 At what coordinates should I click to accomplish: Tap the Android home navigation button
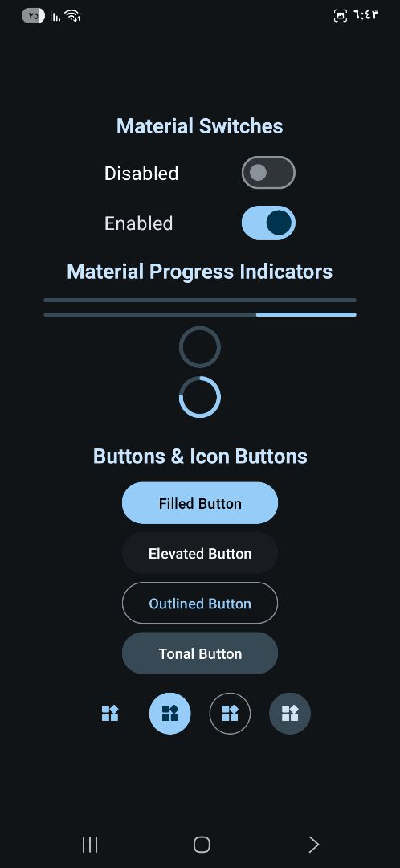[202, 844]
